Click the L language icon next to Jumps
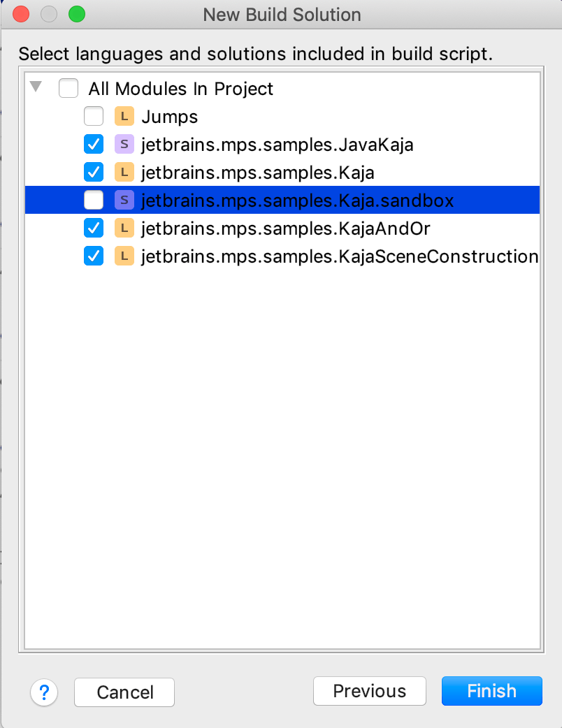Viewport: 562px width, 728px height. [x=124, y=116]
